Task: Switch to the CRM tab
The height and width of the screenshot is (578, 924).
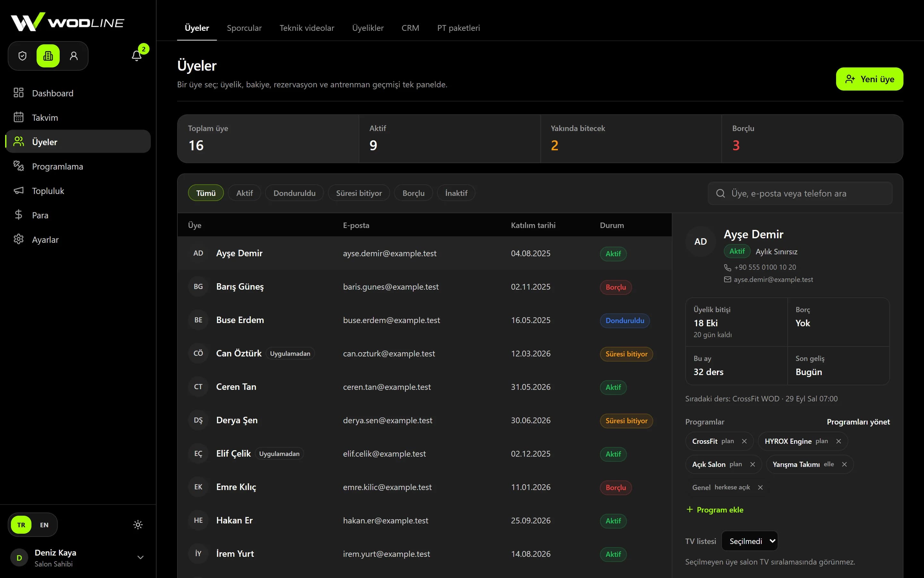Action: 410,28
